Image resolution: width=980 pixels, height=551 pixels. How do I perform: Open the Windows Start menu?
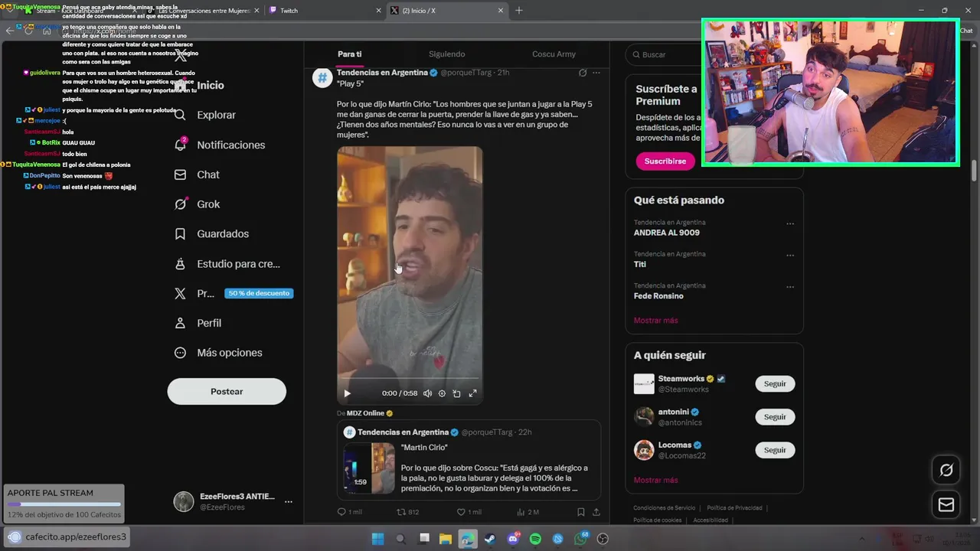coord(377,539)
